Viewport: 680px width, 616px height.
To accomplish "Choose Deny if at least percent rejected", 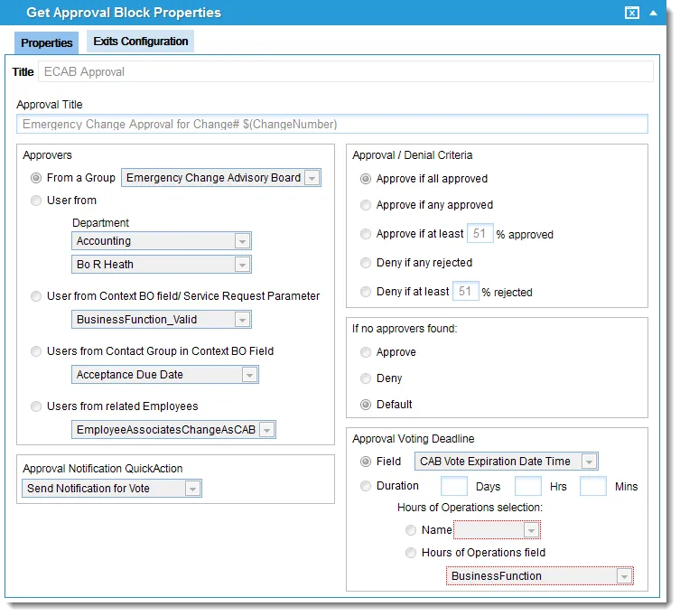I will point(366,292).
